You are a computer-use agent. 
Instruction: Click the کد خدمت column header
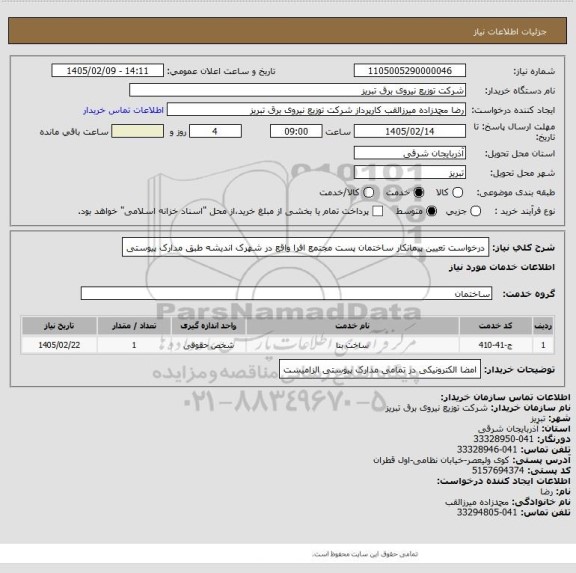[496, 326]
